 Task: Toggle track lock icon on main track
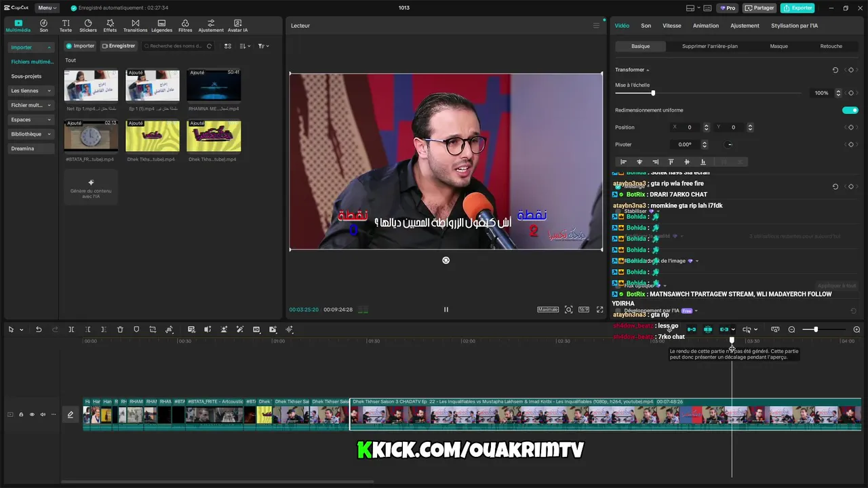click(21, 414)
